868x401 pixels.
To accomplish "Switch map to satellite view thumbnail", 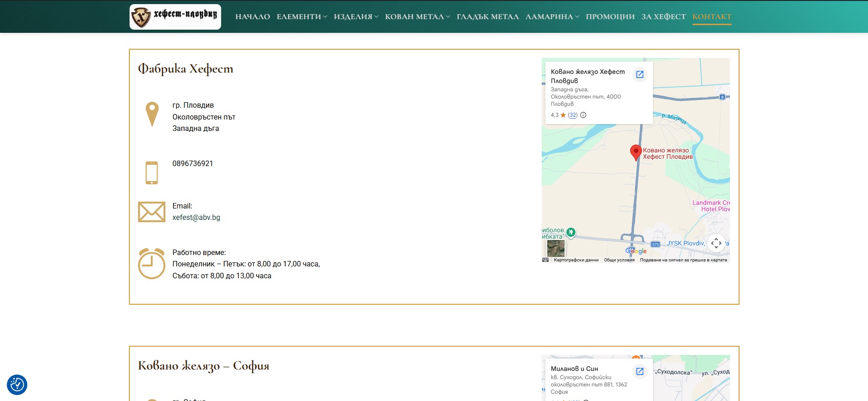I will 555,248.
